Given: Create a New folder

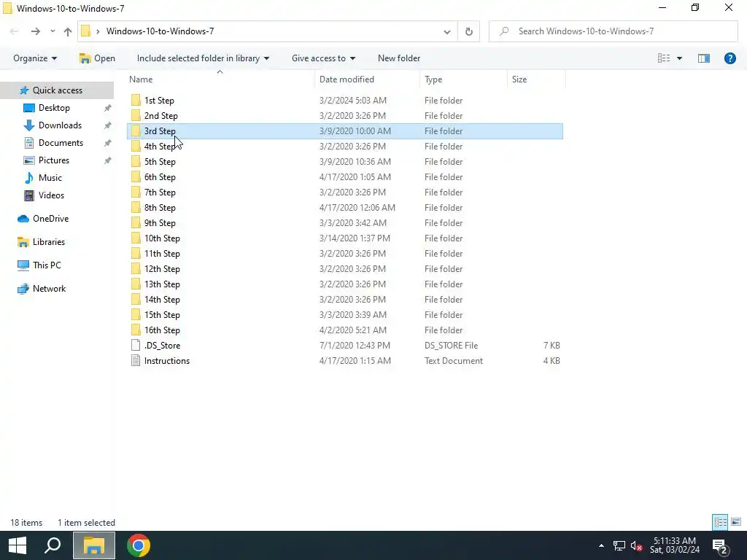Looking at the screenshot, I should [x=399, y=58].
